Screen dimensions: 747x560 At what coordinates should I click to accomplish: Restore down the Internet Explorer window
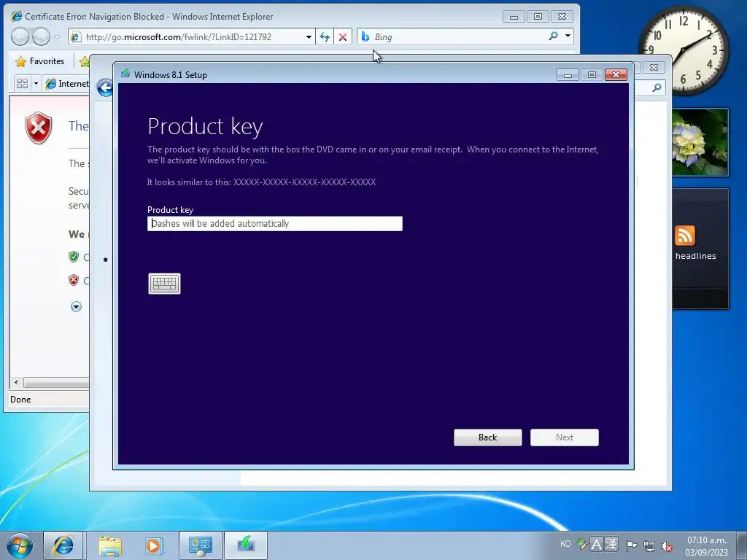[538, 17]
